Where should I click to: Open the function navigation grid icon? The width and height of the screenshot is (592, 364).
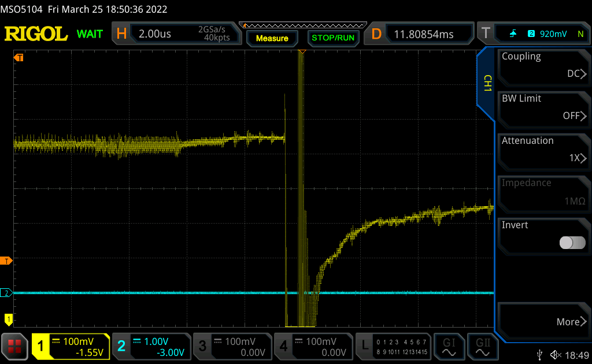pyautogui.click(x=15, y=346)
